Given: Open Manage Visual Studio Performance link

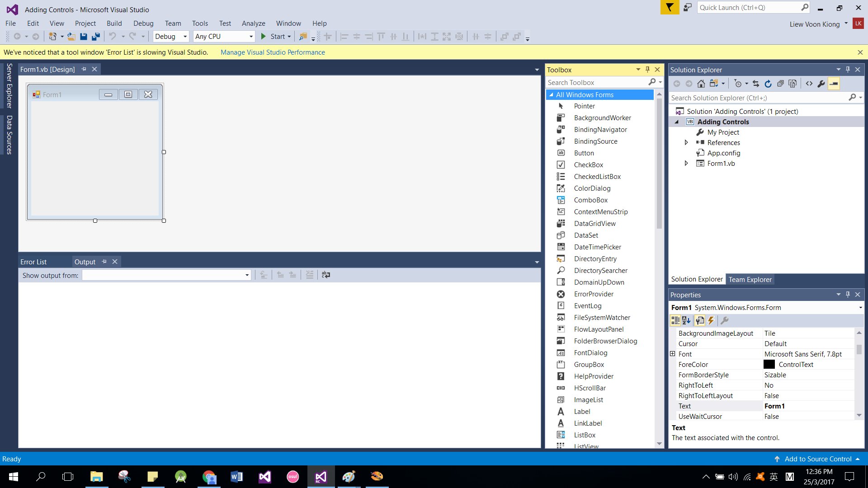Looking at the screenshot, I should 273,52.
